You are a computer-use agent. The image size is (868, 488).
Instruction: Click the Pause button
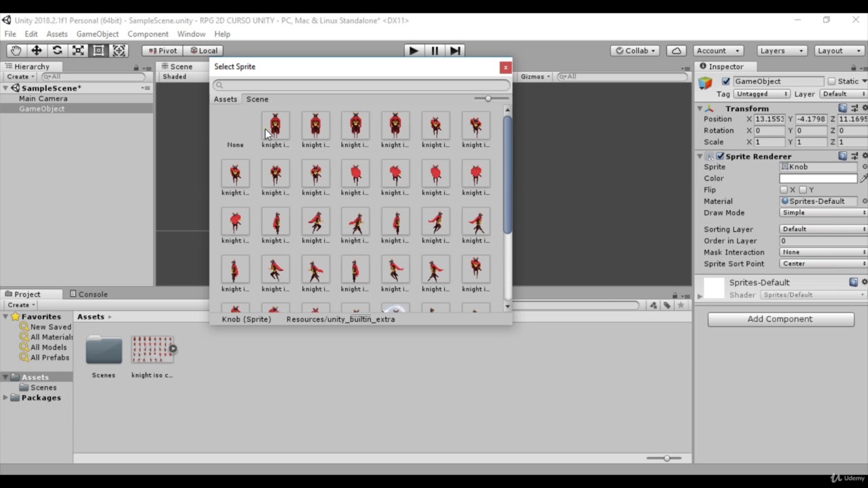point(434,51)
